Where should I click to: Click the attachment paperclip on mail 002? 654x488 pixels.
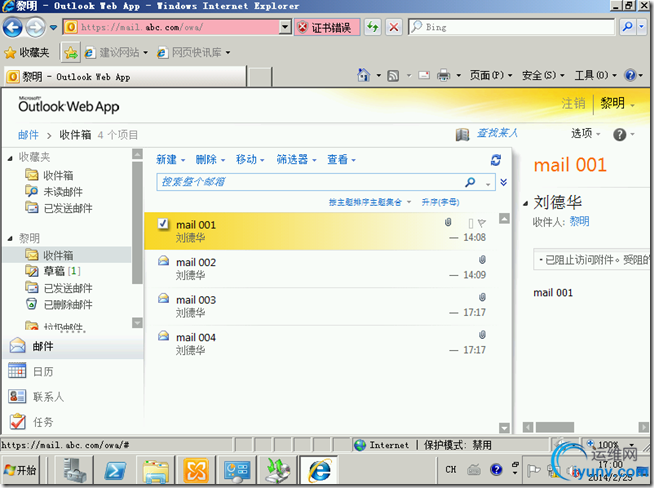(x=482, y=260)
